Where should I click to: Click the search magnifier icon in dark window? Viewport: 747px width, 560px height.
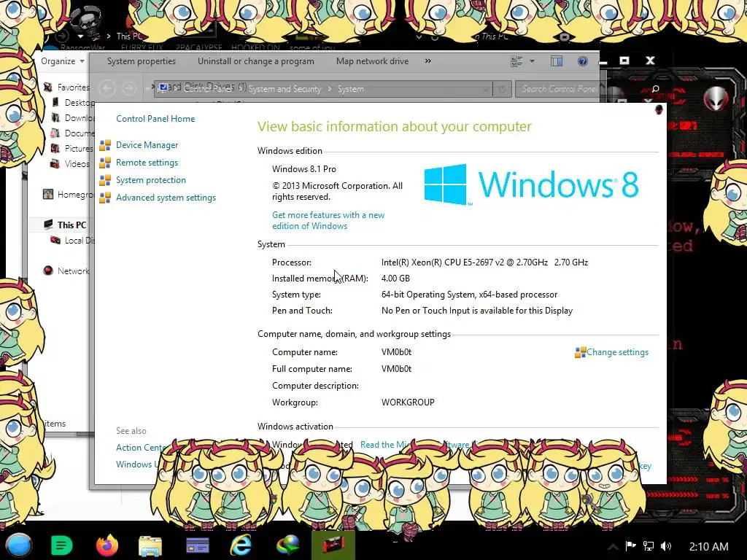655,89
